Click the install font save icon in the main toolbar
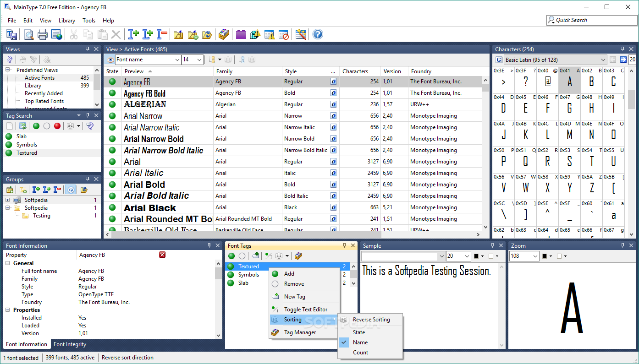639x364 pixels. [12, 34]
